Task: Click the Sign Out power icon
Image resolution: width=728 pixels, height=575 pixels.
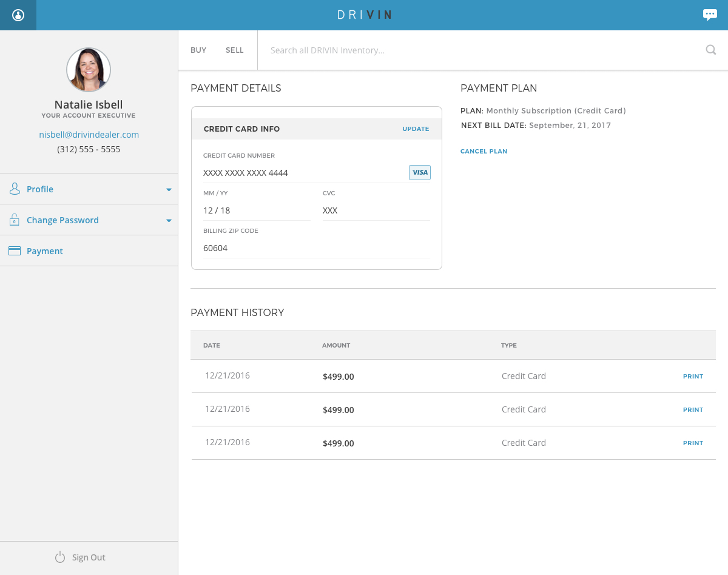Action: pyautogui.click(x=60, y=557)
